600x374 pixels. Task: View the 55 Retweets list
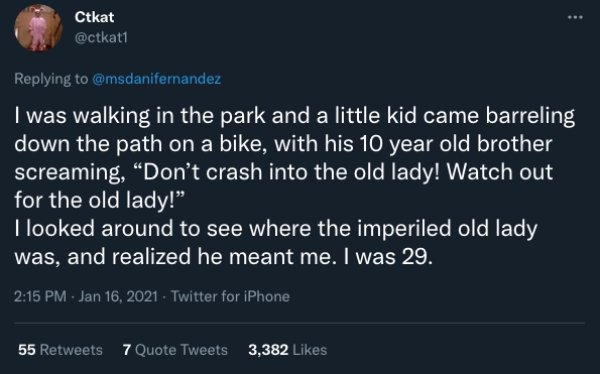click(60, 350)
